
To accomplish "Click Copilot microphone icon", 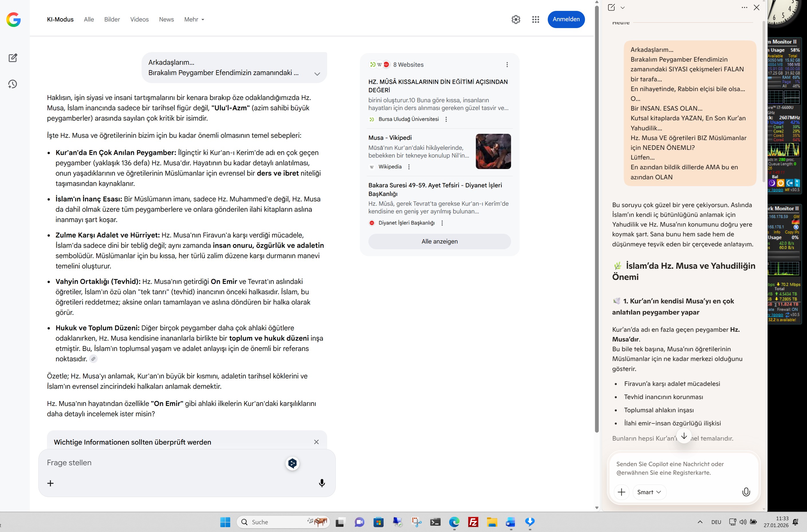I will coord(746,492).
